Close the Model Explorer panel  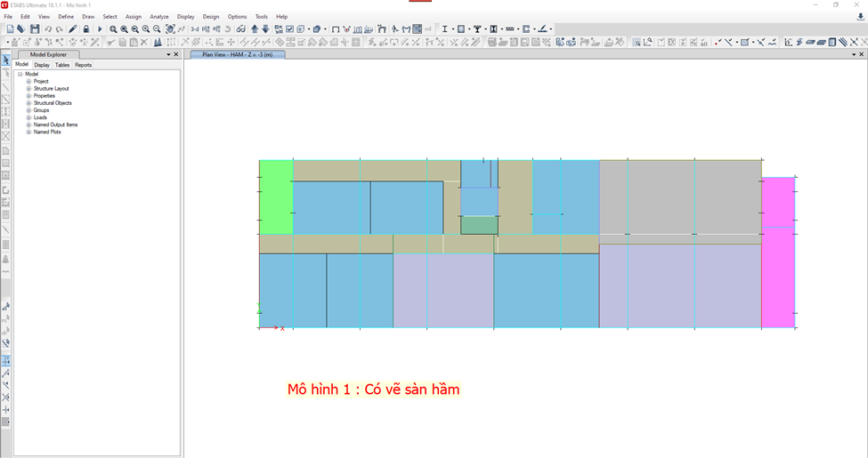coord(176,54)
